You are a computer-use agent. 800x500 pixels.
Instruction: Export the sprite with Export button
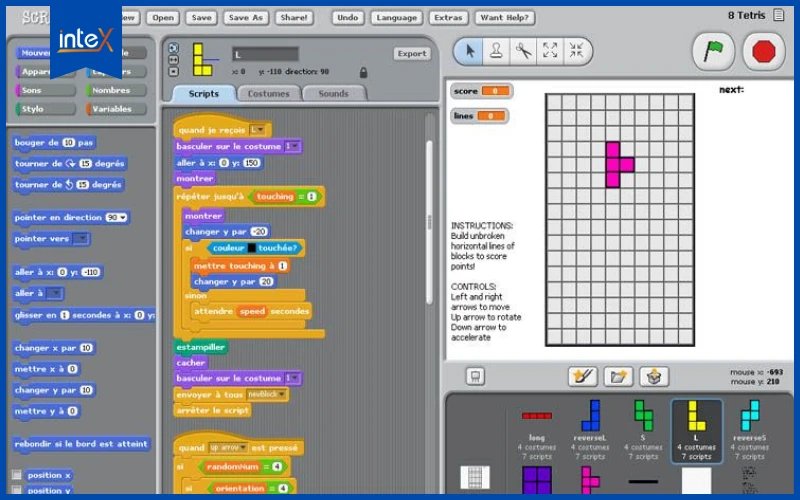point(412,54)
